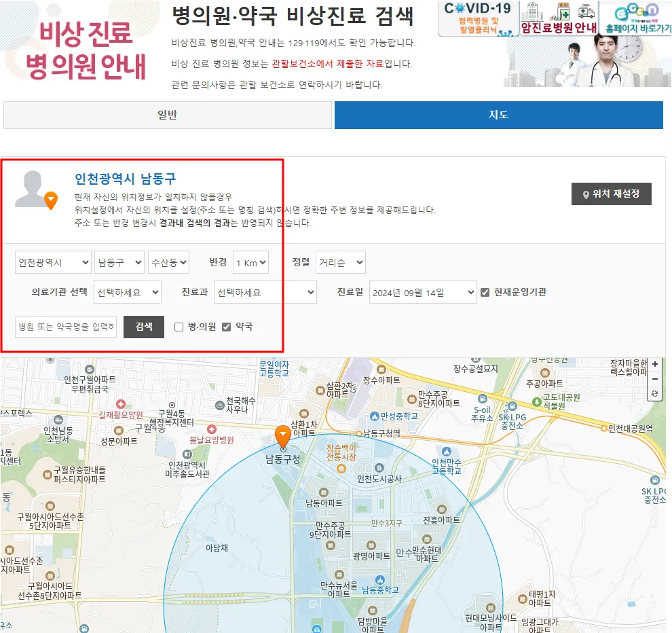672x633 pixels.
Task: Open the COVID-19 협력병원 banner
Action: [x=478, y=18]
